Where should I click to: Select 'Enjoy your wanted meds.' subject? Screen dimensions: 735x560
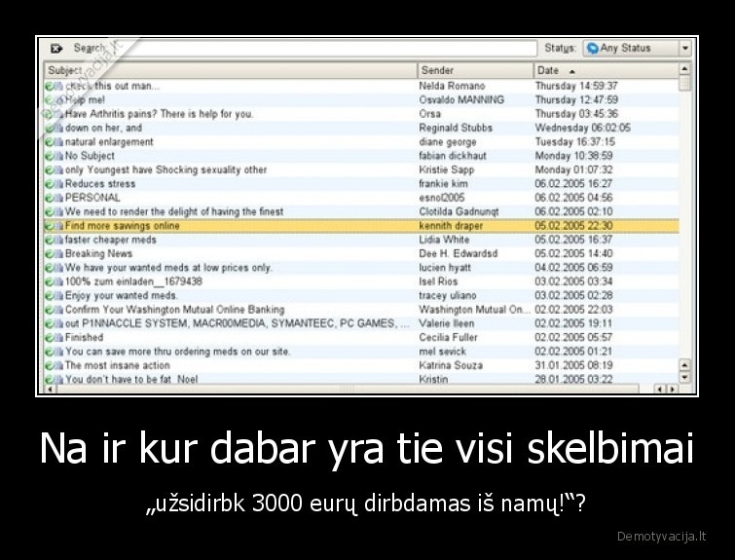click(x=122, y=296)
